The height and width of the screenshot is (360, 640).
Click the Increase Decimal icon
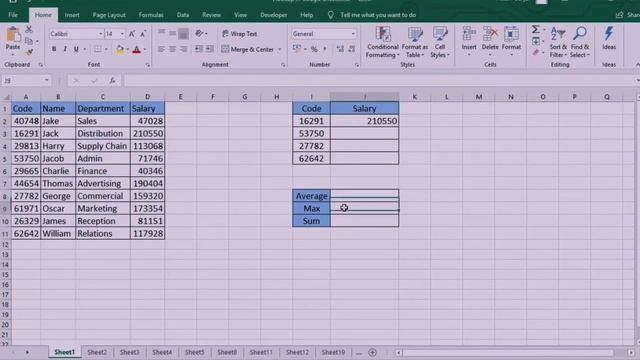[x=340, y=49]
